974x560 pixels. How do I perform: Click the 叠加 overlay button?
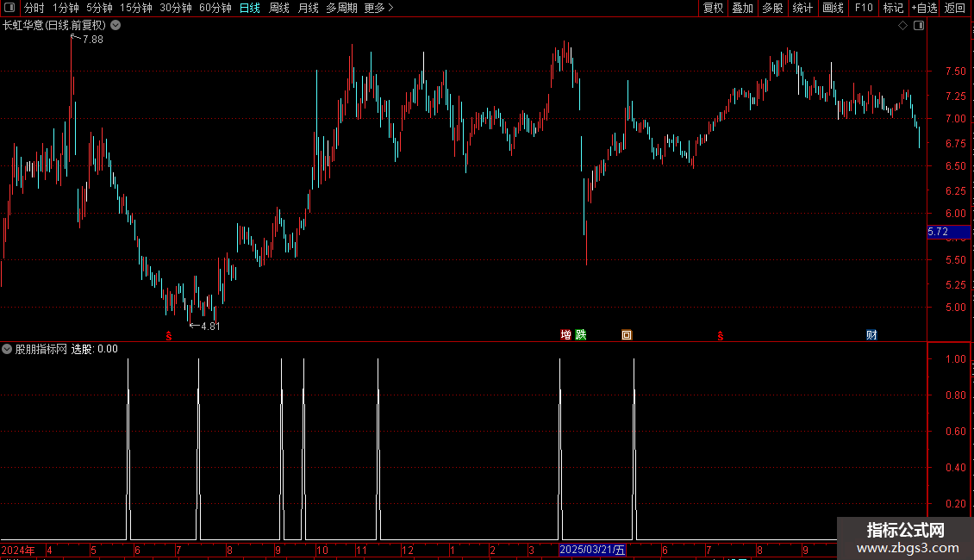click(x=742, y=8)
